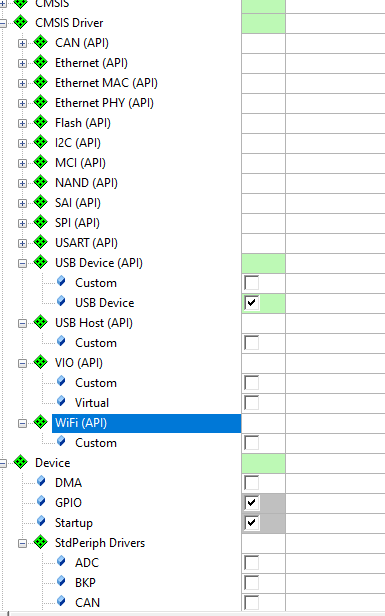The width and height of the screenshot is (385, 616).
Task: Collapse the USB Host (API) node
Action: (22, 324)
